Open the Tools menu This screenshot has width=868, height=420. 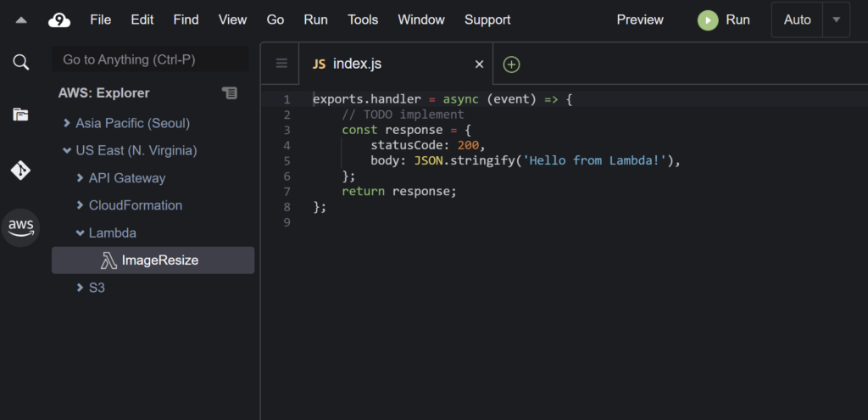363,20
